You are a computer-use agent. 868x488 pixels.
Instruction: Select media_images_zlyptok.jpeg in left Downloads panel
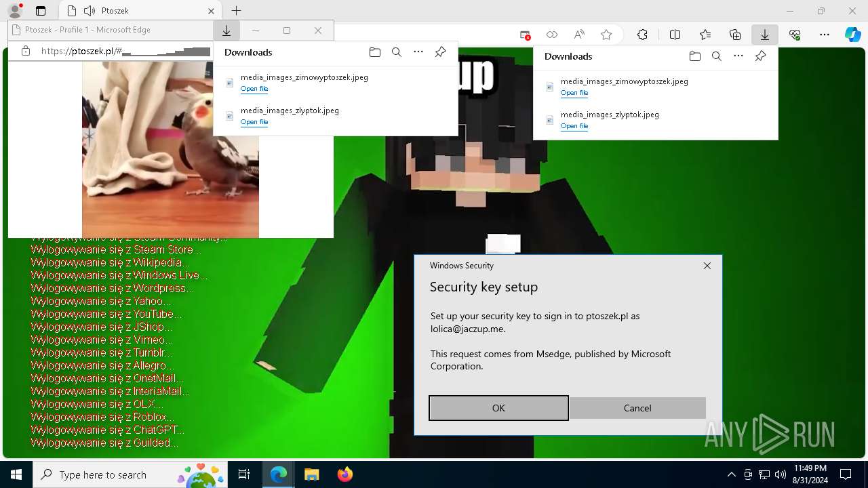click(x=290, y=110)
